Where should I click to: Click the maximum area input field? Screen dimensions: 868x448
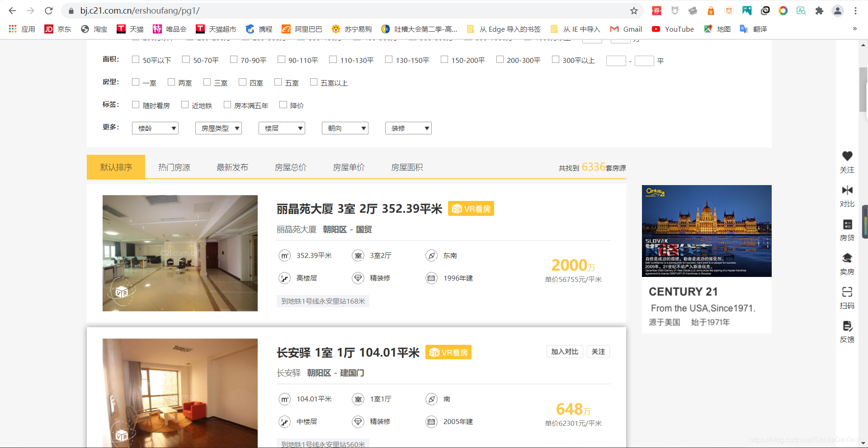(644, 61)
